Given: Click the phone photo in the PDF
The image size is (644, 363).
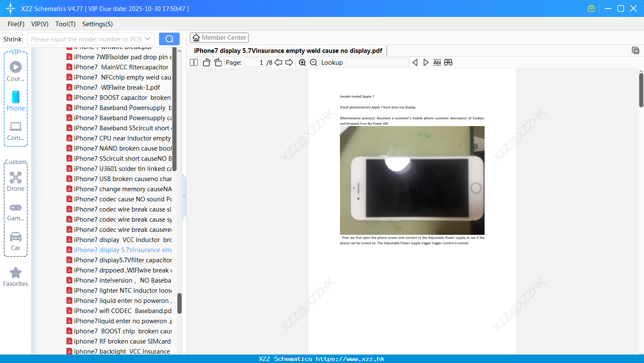Looking at the screenshot, I should (x=412, y=180).
